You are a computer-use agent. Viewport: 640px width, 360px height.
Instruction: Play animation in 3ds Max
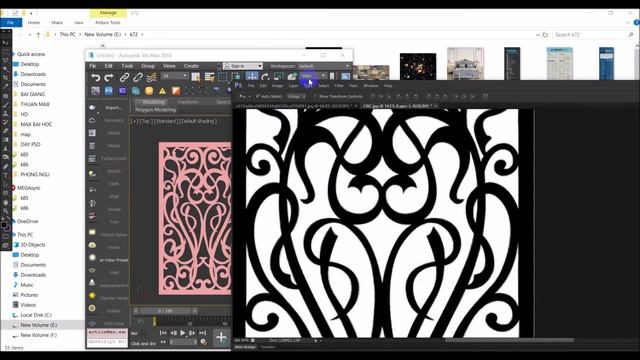coord(182,333)
